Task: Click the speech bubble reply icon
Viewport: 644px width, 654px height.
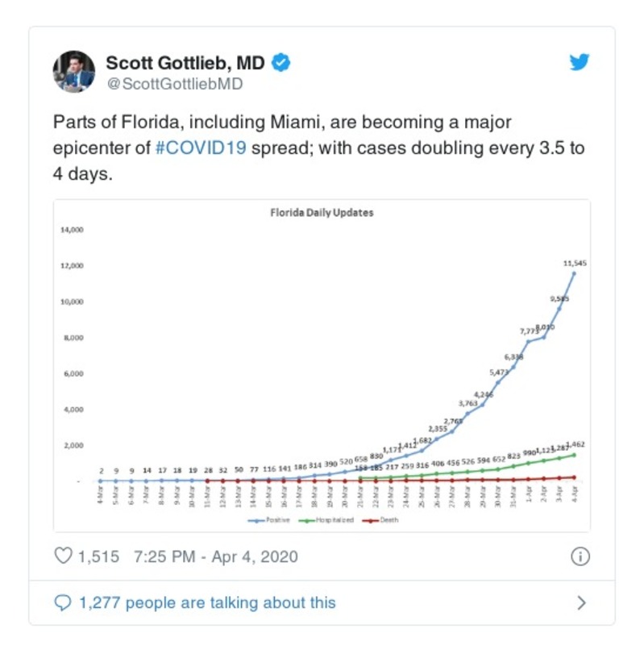Action: coord(63,602)
